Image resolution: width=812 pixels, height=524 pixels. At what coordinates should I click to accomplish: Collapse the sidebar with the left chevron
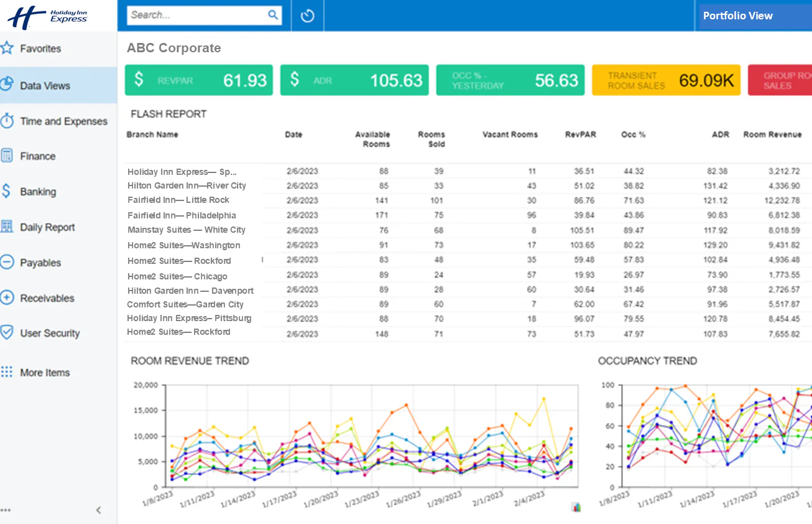(x=98, y=510)
